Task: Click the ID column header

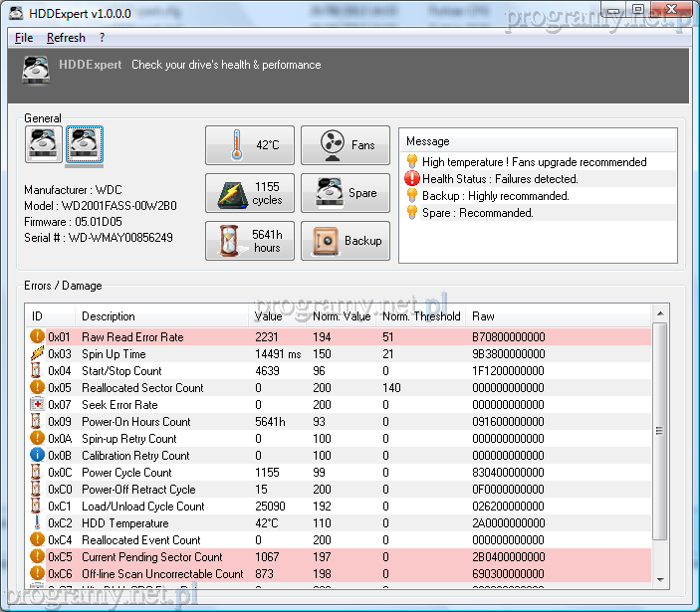Action: click(50, 316)
